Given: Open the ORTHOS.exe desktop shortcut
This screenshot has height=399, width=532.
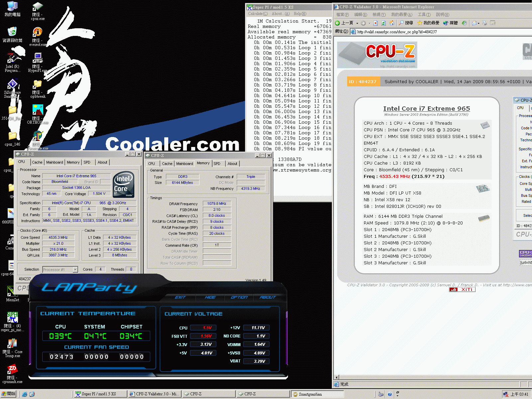Looking at the screenshot, I should point(38,111).
